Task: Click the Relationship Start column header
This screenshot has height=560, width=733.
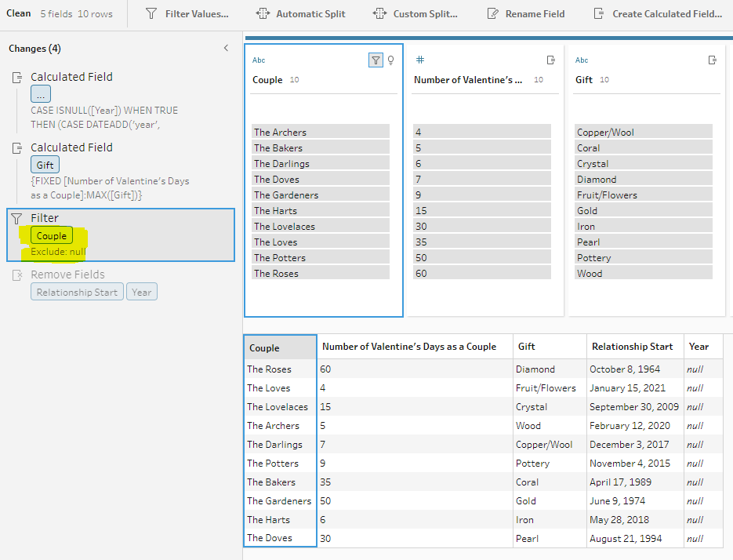Action: click(632, 346)
